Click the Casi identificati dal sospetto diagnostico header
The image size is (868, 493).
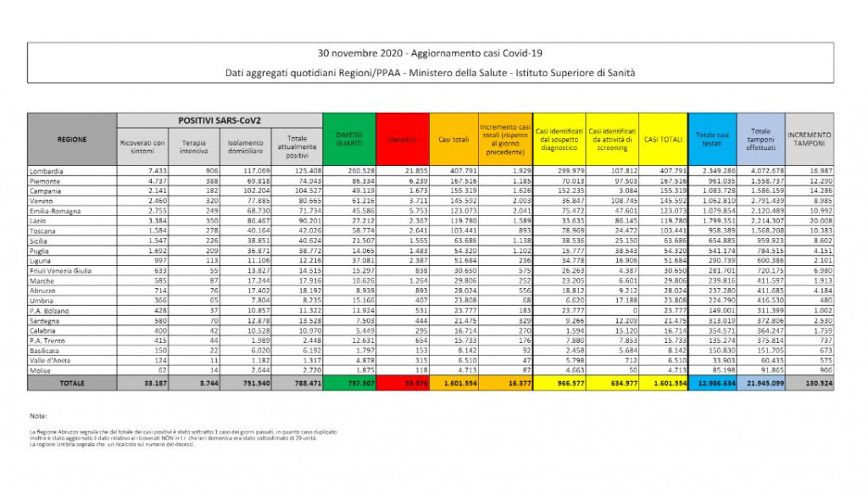pos(559,139)
